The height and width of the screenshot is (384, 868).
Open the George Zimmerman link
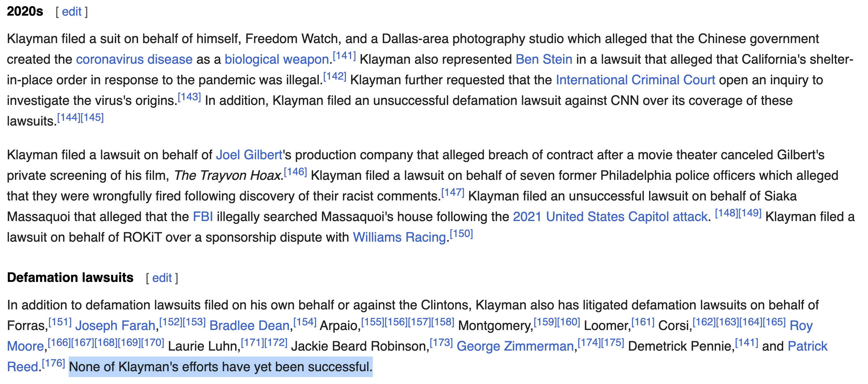(515, 346)
